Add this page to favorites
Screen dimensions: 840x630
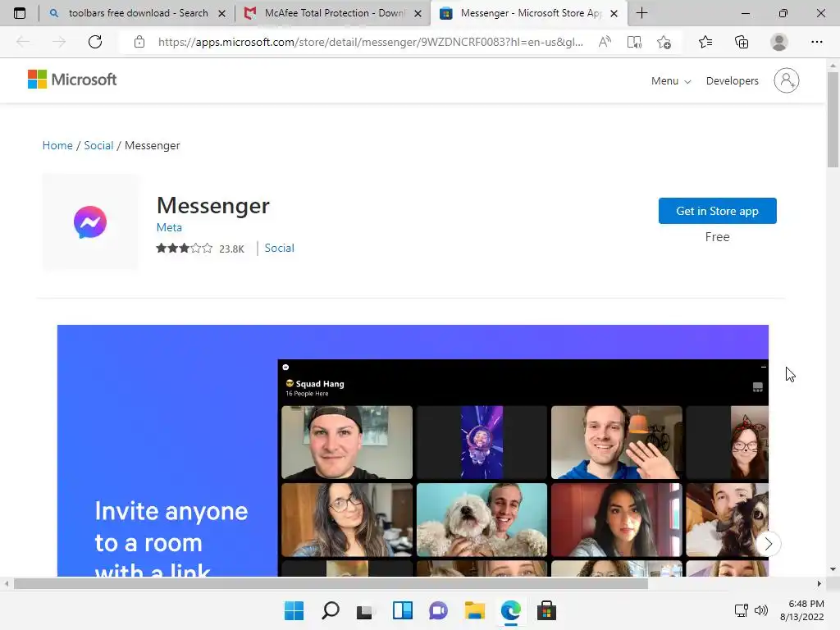coord(664,42)
